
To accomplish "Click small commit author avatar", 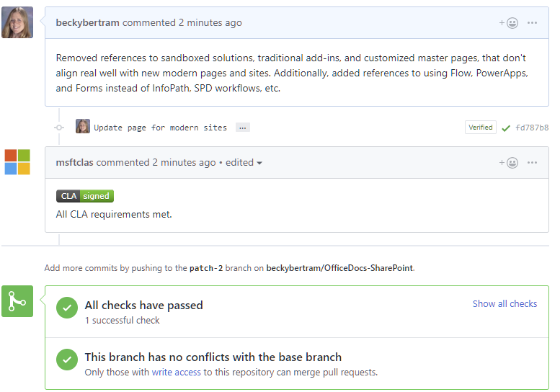I will [83, 127].
